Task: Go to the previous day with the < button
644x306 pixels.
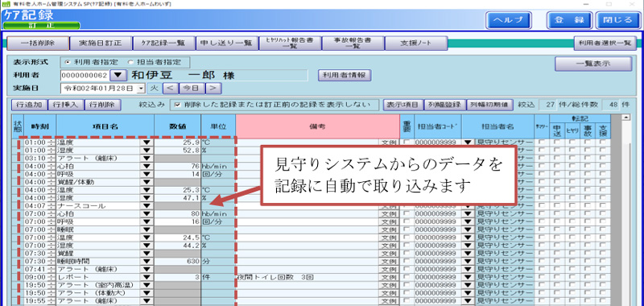Action: point(171,88)
